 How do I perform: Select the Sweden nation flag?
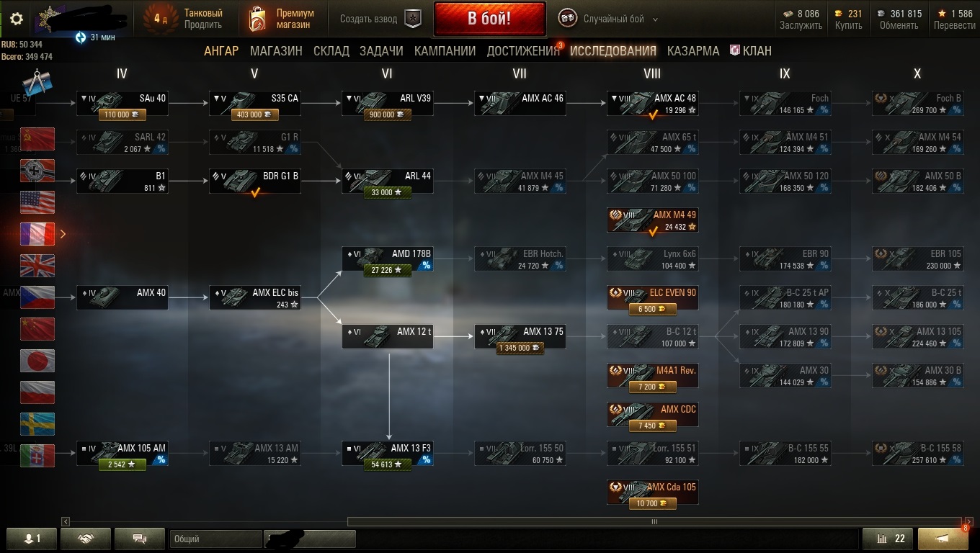point(37,424)
